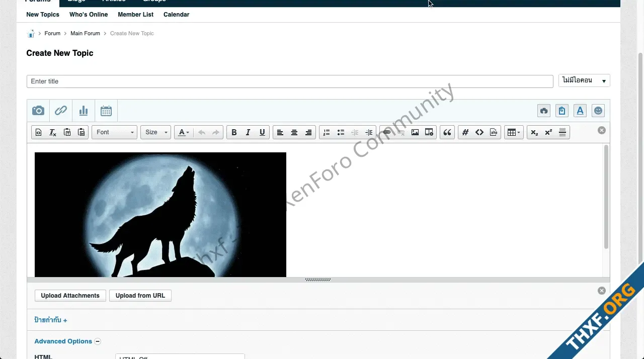Click the wolf moon image in editor
The image size is (644, 359).
coord(160,215)
